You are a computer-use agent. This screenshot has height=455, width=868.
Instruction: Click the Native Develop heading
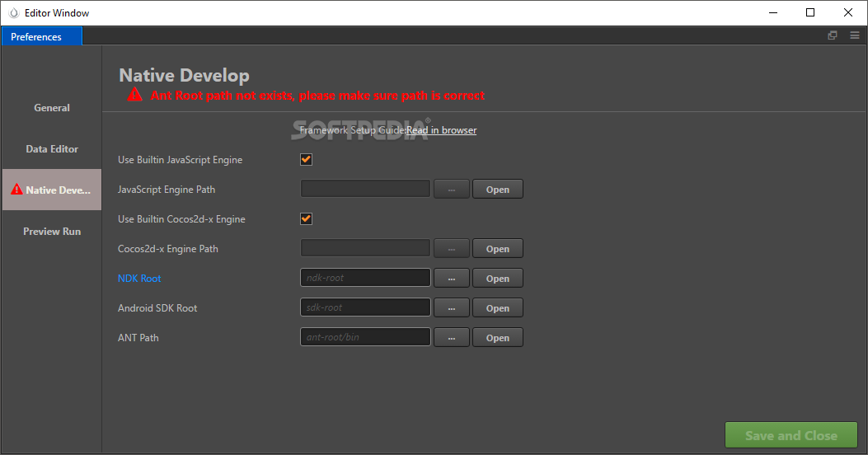(185, 75)
